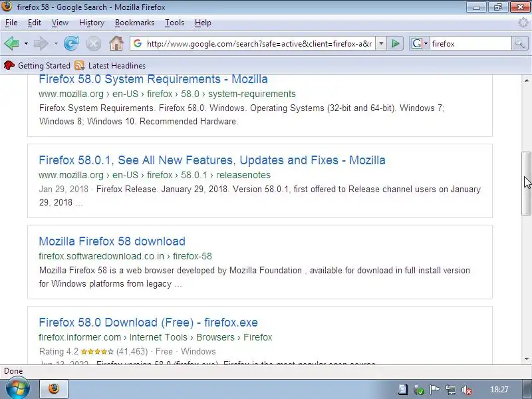532x399 pixels.
Task: Click the Firefox logo in title bar
Action: (x=7, y=6)
